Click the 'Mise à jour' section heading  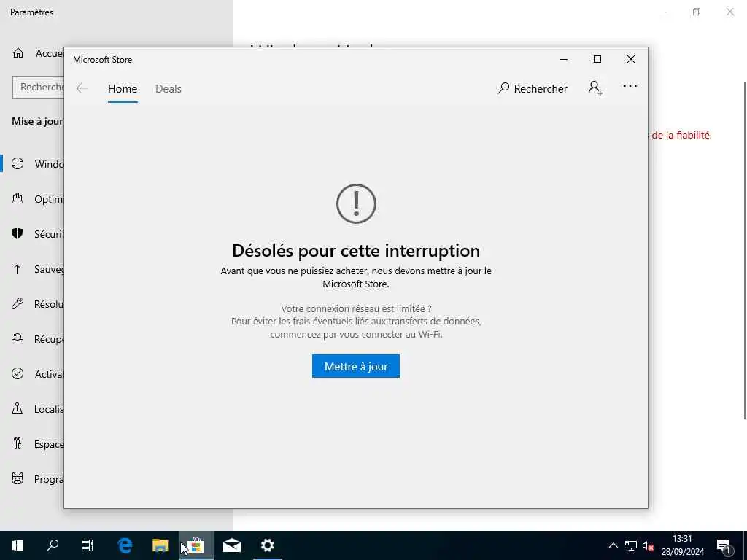click(x=38, y=122)
